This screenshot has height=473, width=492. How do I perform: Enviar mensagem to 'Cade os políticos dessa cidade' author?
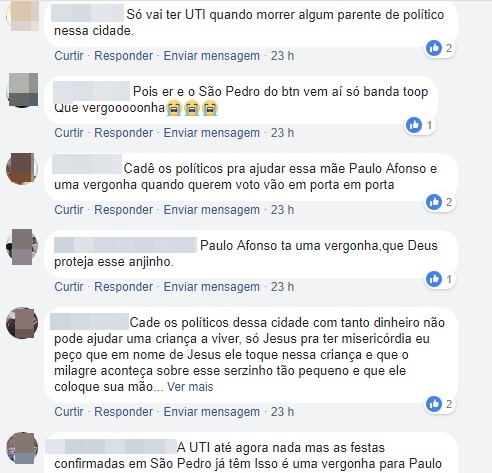pos(211,412)
